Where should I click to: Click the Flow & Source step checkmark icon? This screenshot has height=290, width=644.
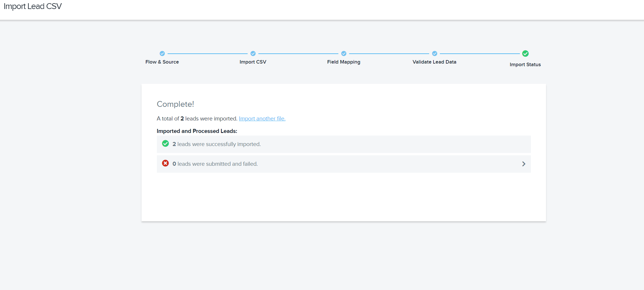click(x=162, y=54)
